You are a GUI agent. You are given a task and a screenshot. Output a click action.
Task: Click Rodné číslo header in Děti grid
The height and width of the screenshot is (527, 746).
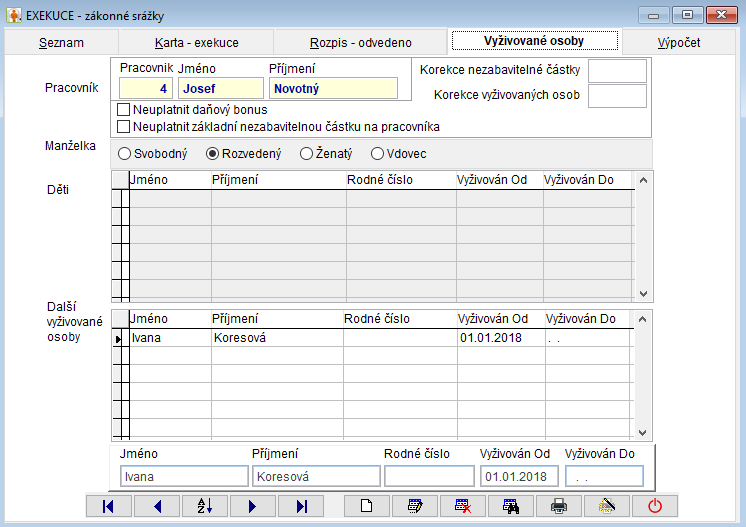(x=401, y=180)
